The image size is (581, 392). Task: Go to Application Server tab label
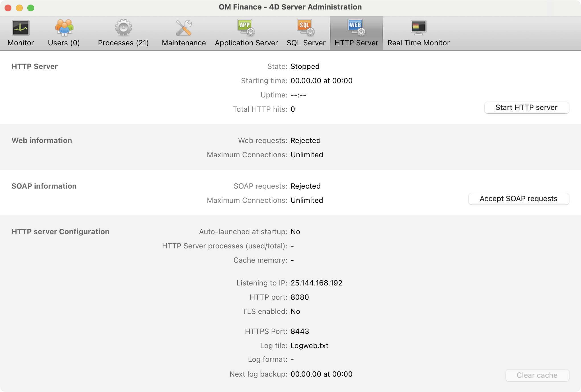click(x=246, y=43)
